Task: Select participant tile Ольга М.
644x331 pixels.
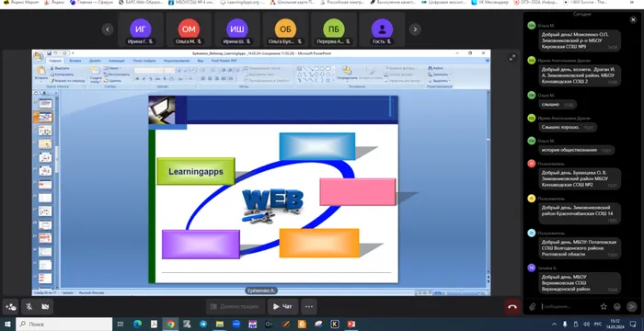Action: (x=189, y=29)
